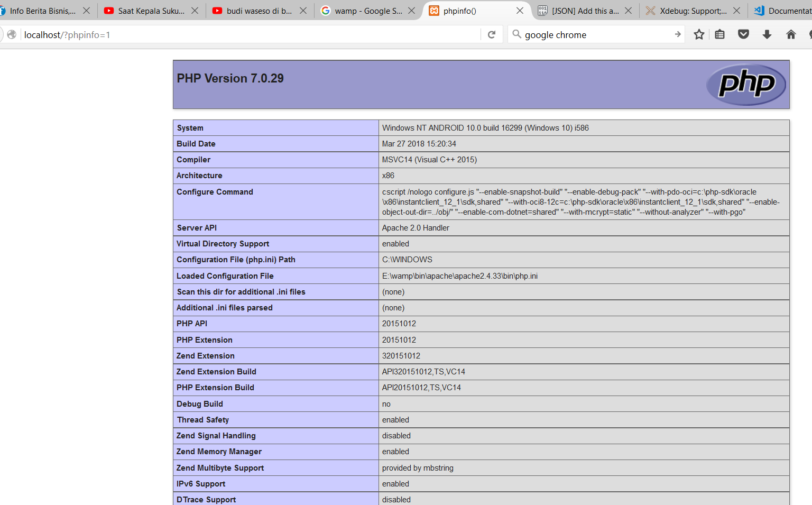Click the DTrace Support label
This screenshot has width=812, height=505.
(x=206, y=500)
